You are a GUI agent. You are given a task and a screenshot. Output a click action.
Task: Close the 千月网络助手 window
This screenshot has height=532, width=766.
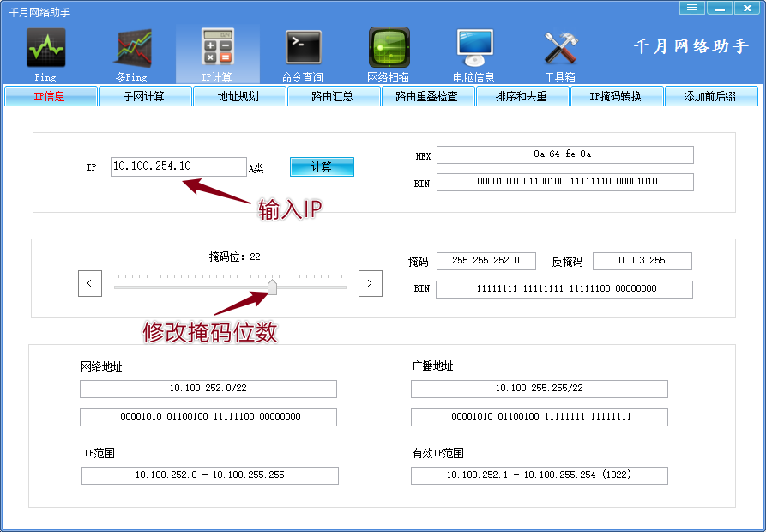[747, 8]
